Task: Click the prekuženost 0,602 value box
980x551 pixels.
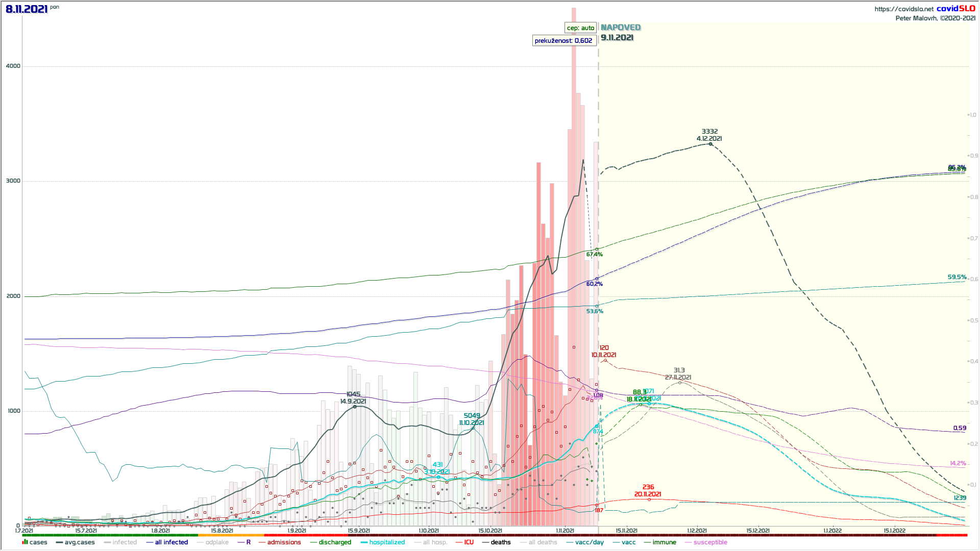Action: click(x=563, y=41)
